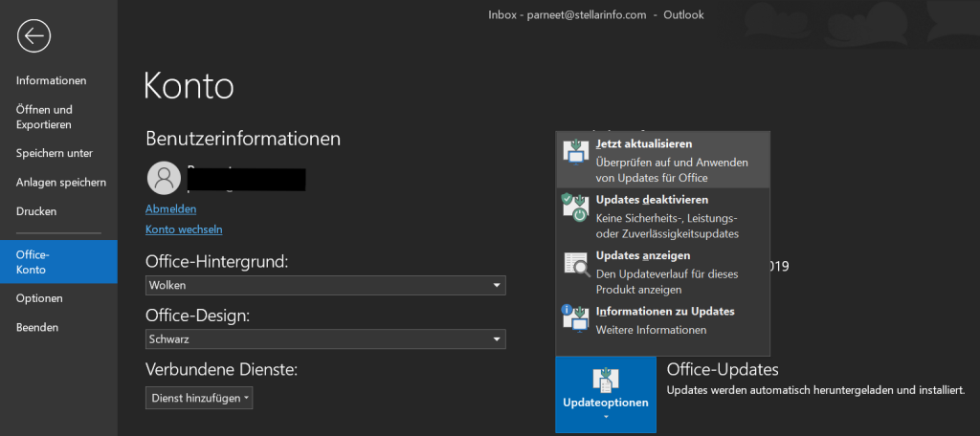This screenshot has height=436, width=980.
Task: Click the Konto wechseln link
Action: coord(184,229)
